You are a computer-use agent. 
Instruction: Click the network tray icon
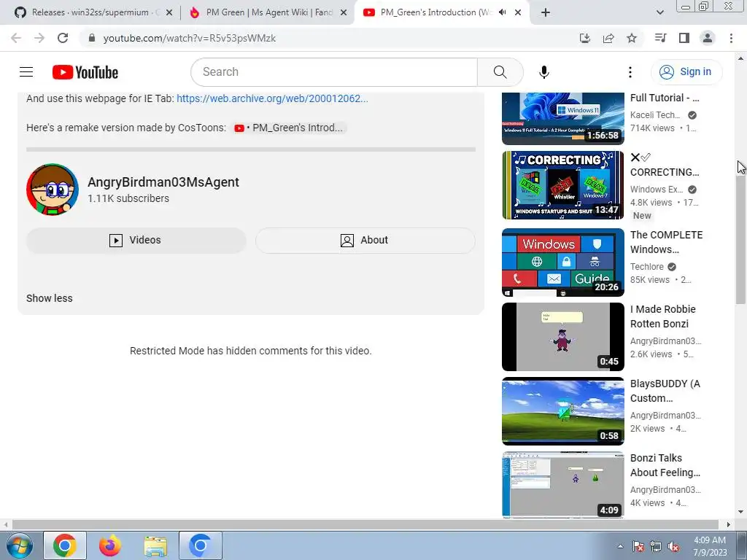[x=656, y=546]
